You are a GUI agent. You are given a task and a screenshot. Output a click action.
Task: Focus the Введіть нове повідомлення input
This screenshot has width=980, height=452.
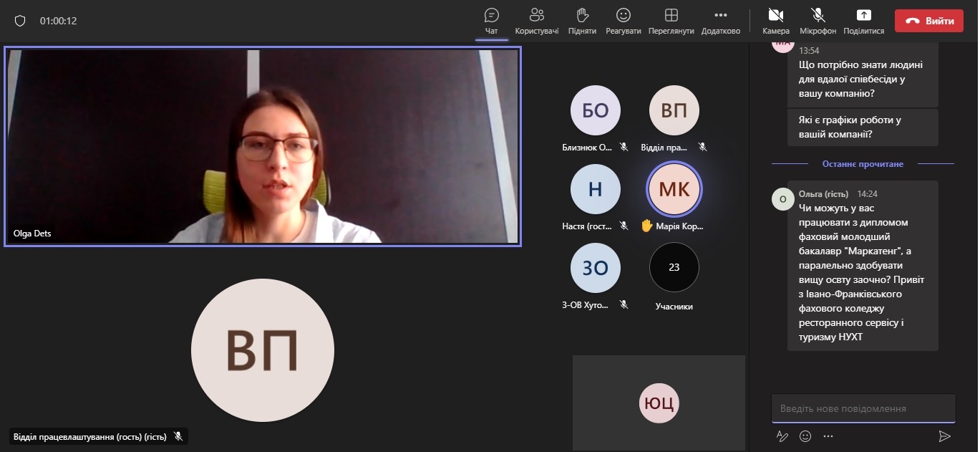(x=863, y=408)
